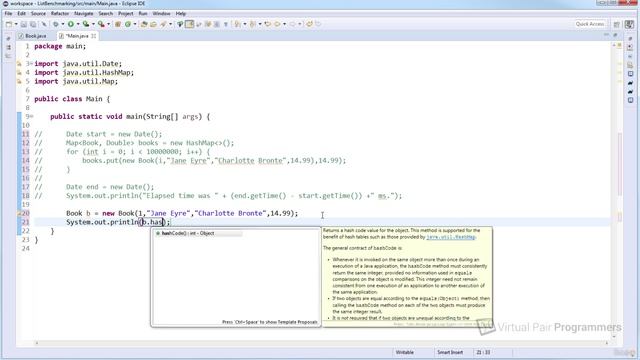
Task: Toggle Mark Occurrences highlighted toolbar button
Action: (x=189, y=24)
